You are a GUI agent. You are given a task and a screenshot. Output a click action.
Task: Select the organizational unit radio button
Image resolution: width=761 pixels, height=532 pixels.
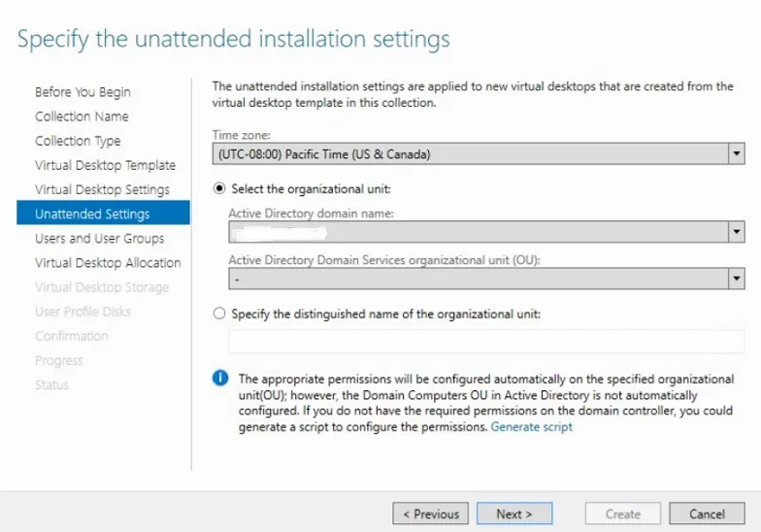coord(219,188)
